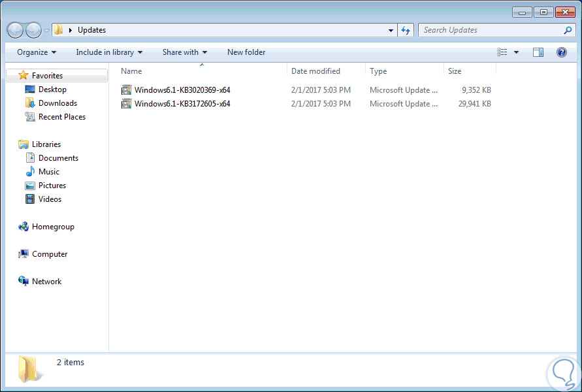The width and height of the screenshot is (582, 392).
Task: Click the Forward navigation arrow
Action: [33, 30]
